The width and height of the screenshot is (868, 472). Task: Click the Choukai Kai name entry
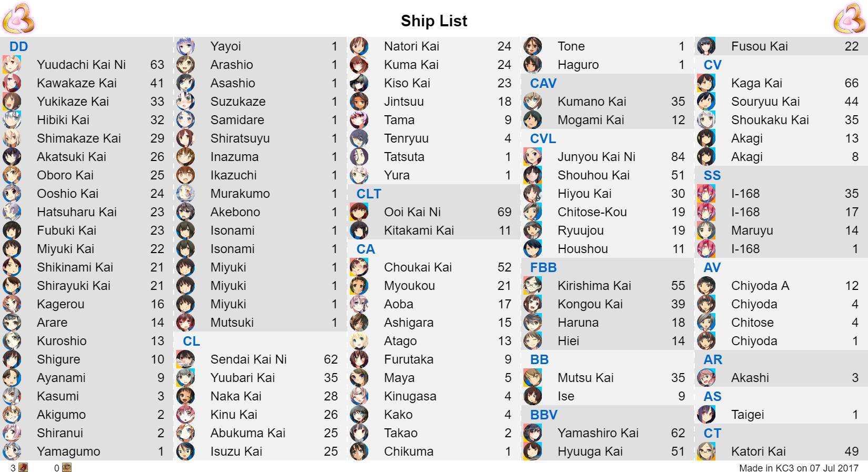(x=418, y=267)
